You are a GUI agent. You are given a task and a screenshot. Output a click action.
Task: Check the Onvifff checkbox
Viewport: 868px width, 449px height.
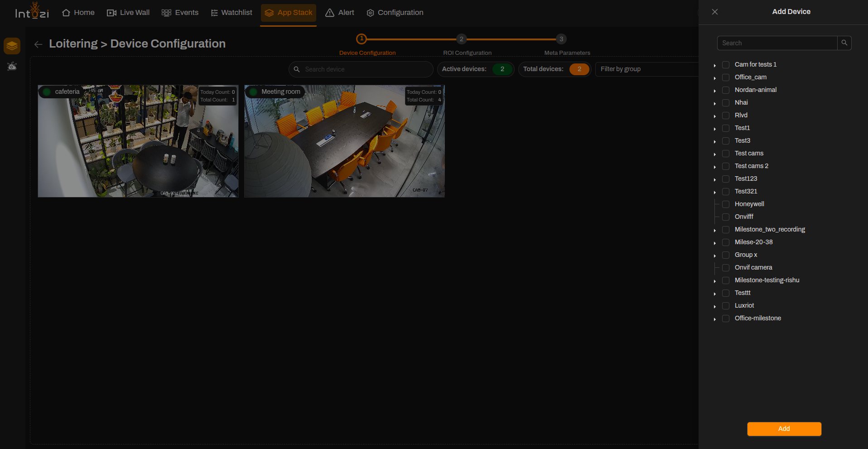click(x=726, y=217)
